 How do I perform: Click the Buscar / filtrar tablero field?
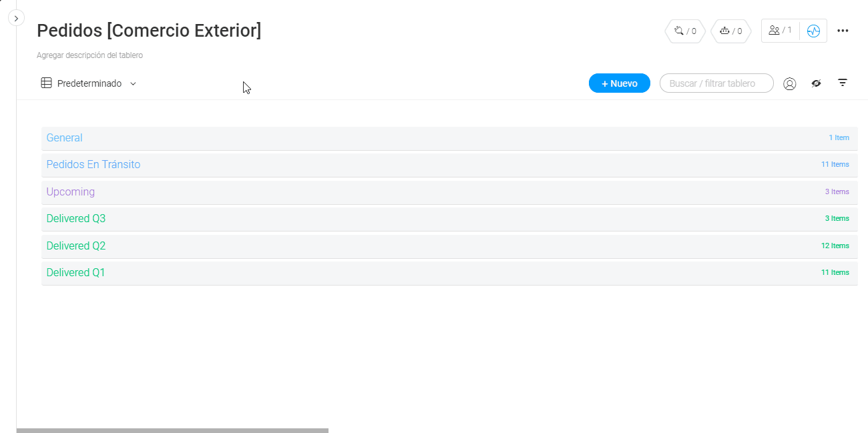pos(716,83)
